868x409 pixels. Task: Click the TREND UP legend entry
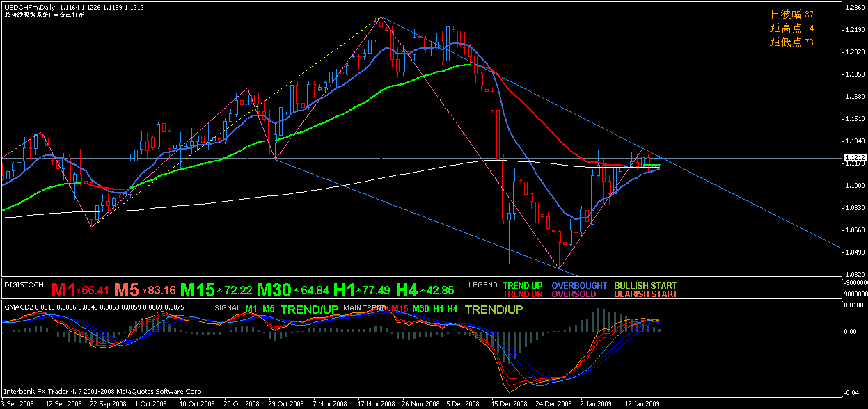(523, 286)
